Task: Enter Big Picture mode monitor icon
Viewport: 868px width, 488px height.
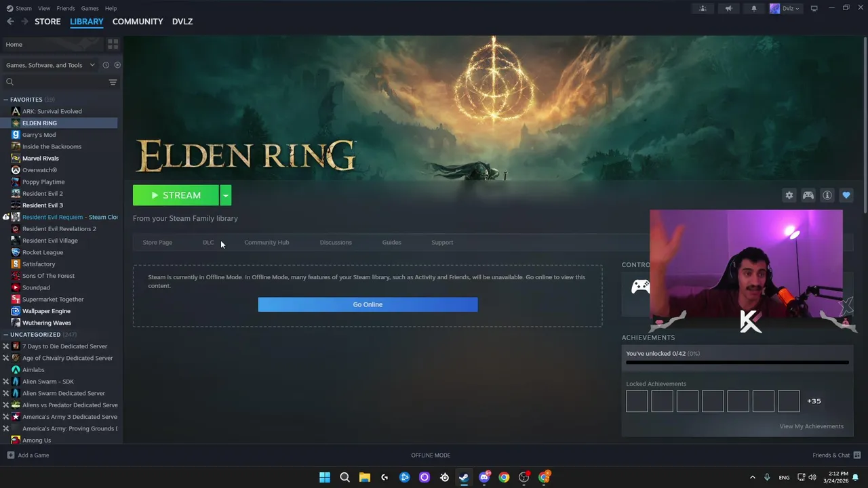Action: coord(814,8)
